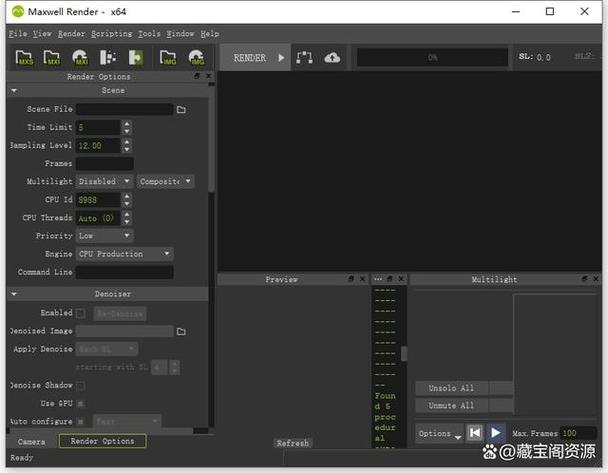
Task: Click the render region selection icon
Action: pyautogui.click(x=304, y=57)
